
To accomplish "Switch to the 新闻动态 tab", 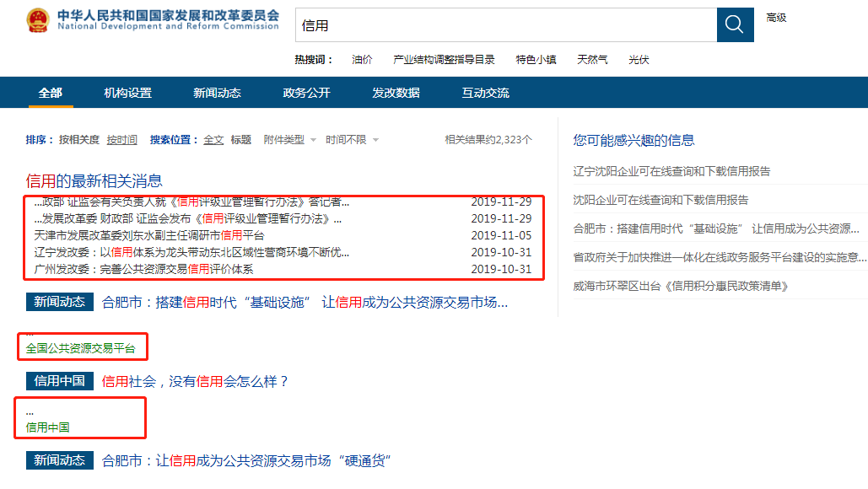I will 217,93.
